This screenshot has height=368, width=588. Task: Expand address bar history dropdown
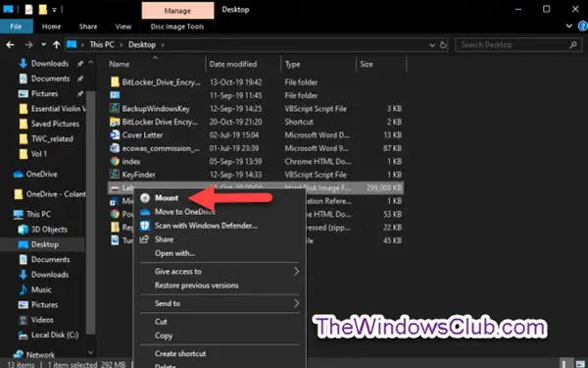coord(432,45)
